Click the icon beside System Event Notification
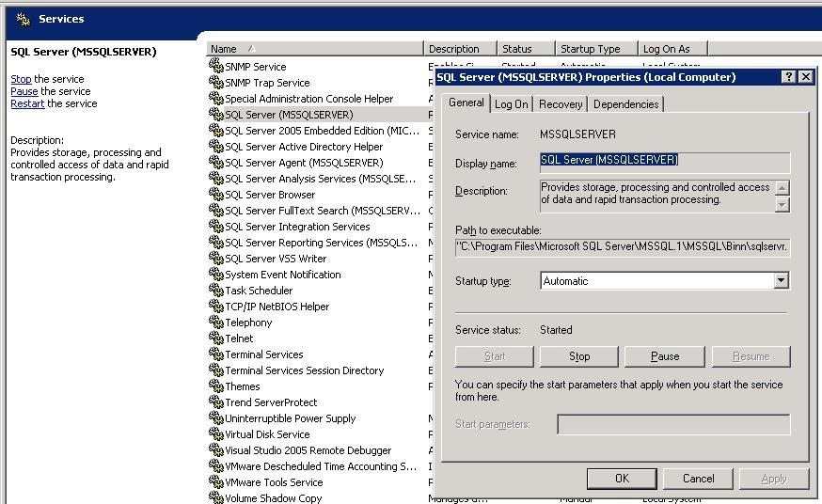 pos(216,274)
